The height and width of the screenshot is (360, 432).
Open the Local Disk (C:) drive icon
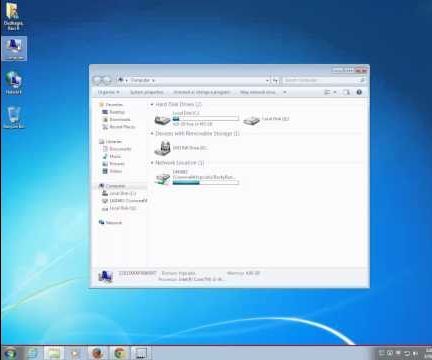click(x=163, y=119)
